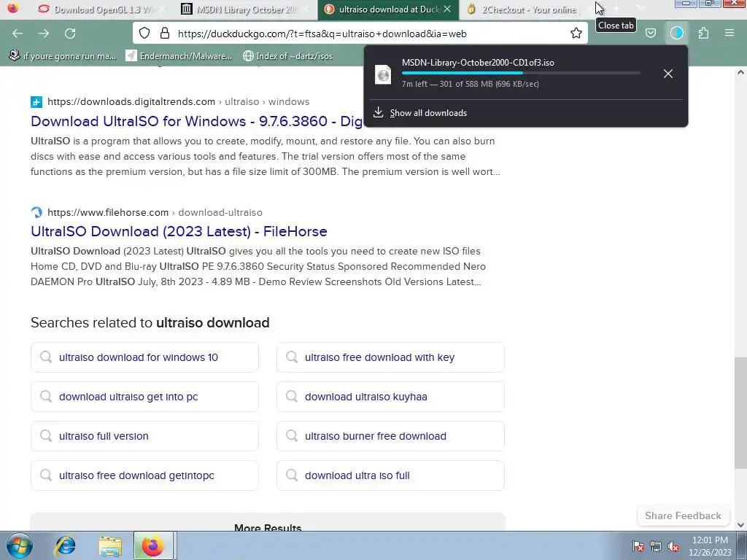Search ultraiso full version

point(145,436)
